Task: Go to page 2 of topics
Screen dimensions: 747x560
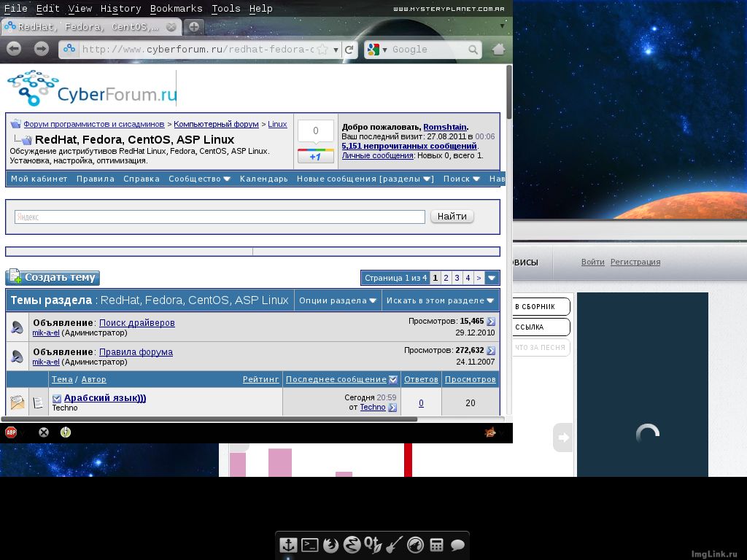Action: coord(446,278)
